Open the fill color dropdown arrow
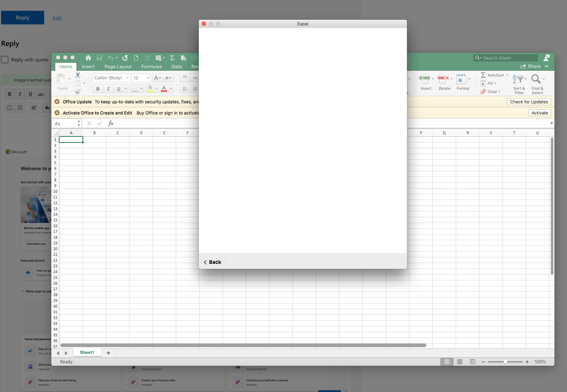 click(x=156, y=89)
